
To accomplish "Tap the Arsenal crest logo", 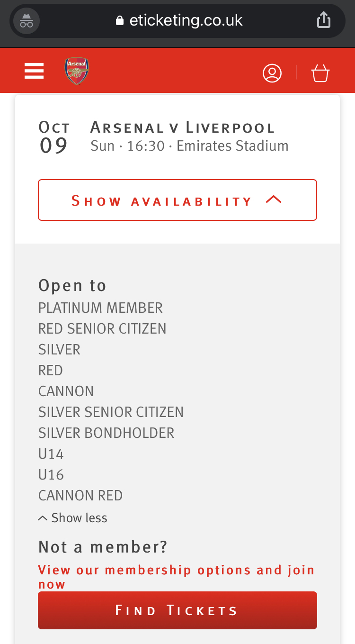I will click(x=77, y=71).
